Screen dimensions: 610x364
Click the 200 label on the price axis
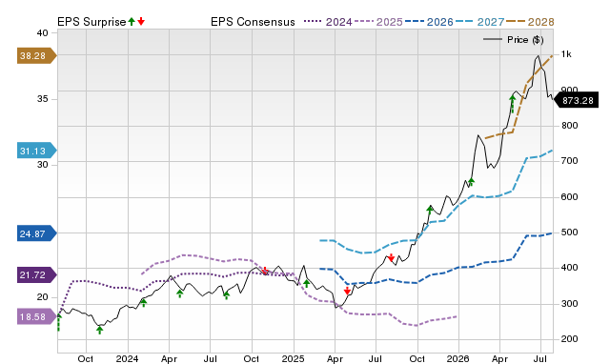pyautogui.click(x=569, y=338)
